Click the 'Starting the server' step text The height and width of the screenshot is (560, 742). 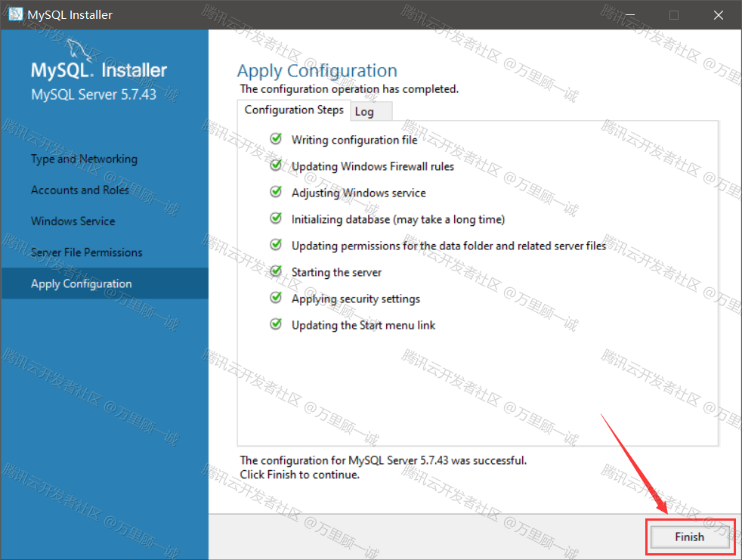pos(336,273)
